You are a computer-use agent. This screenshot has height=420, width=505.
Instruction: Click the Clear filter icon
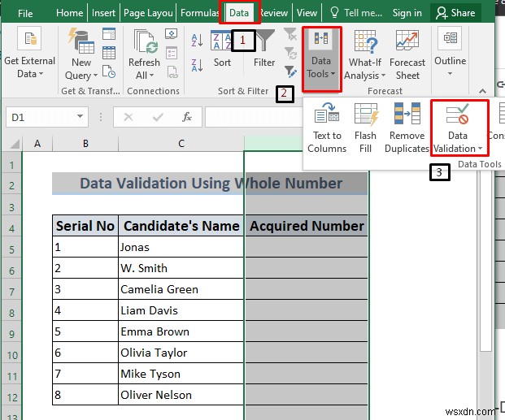point(290,34)
